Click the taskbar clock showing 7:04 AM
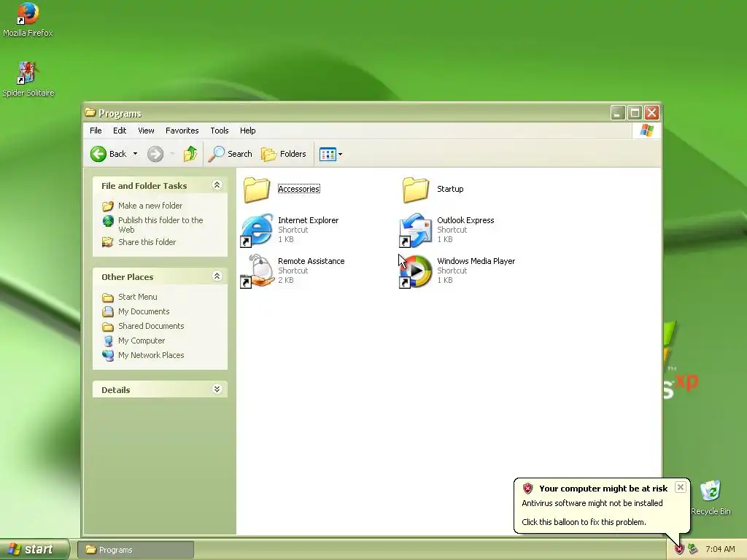 pos(720,550)
